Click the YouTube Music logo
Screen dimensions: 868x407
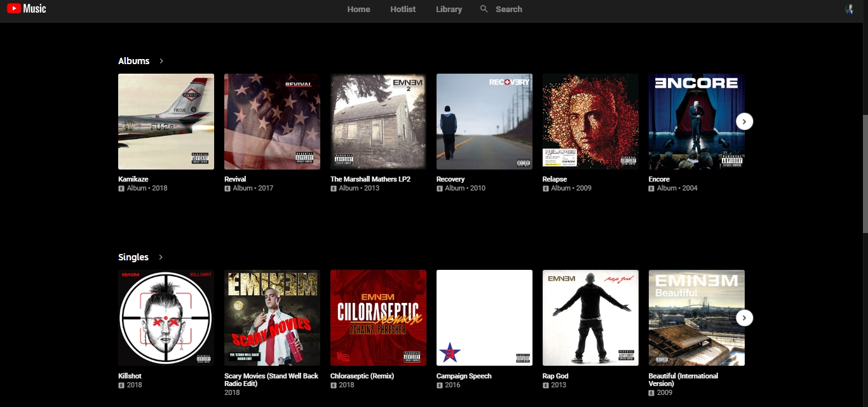coord(26,9)
